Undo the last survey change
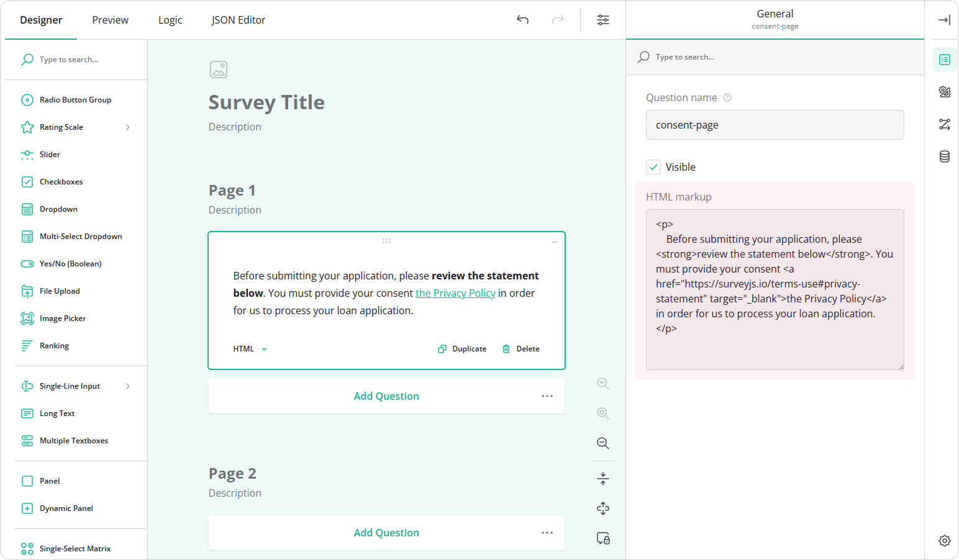This screenshot has width=959, height=560. click(522, 19)
